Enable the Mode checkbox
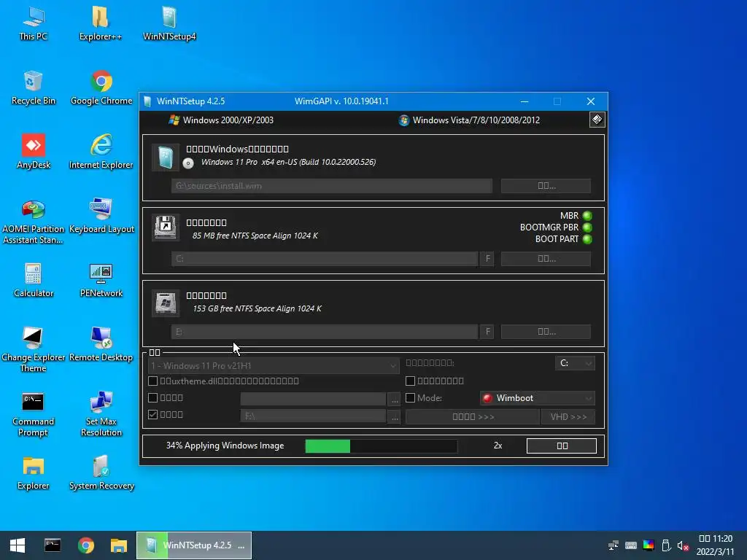 click(410, 397)
